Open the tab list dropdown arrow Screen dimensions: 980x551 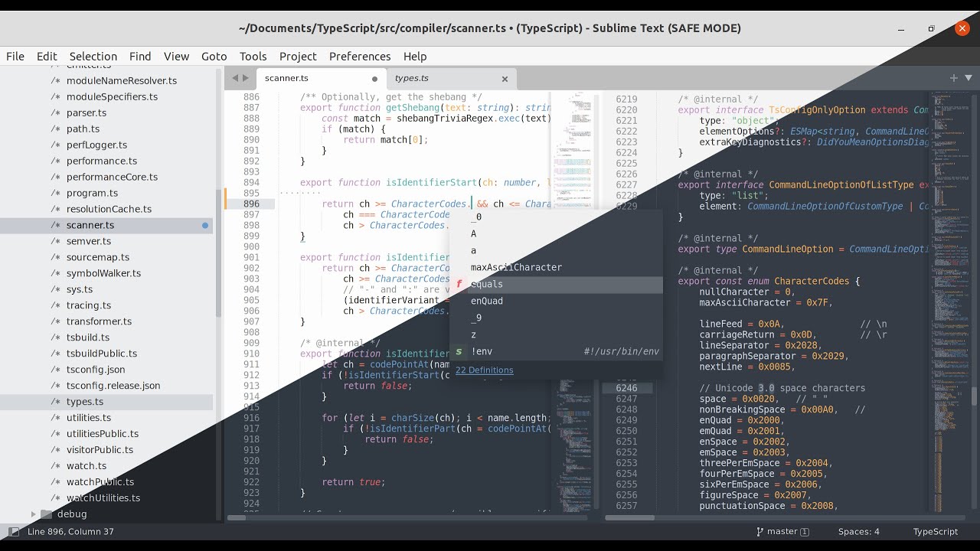tap(969, 77)
